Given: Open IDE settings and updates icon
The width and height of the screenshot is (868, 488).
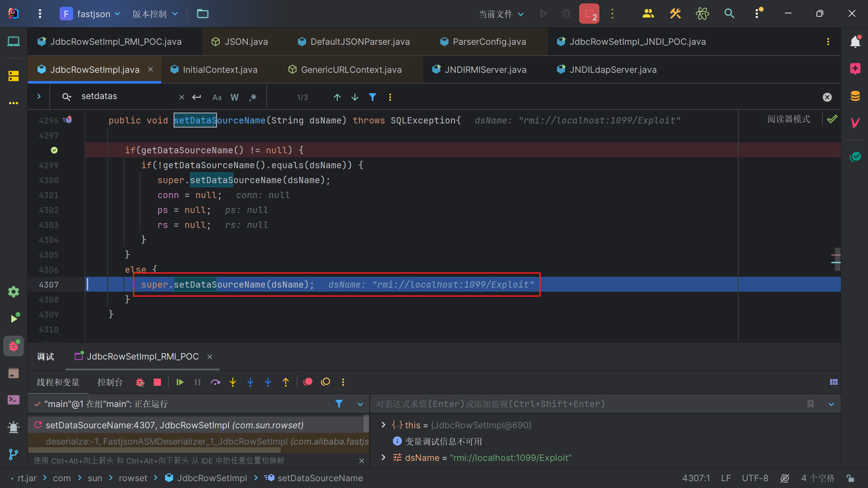Looking at the screenshot, I should click(x=758, y=14).
